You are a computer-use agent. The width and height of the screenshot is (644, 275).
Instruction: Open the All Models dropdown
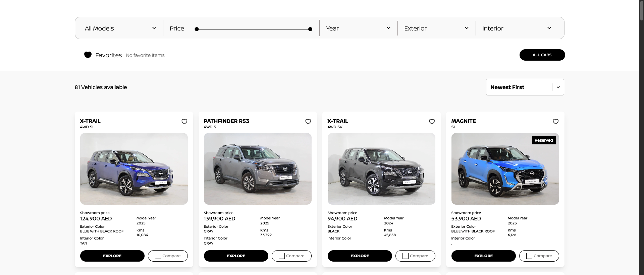[120, 28]
